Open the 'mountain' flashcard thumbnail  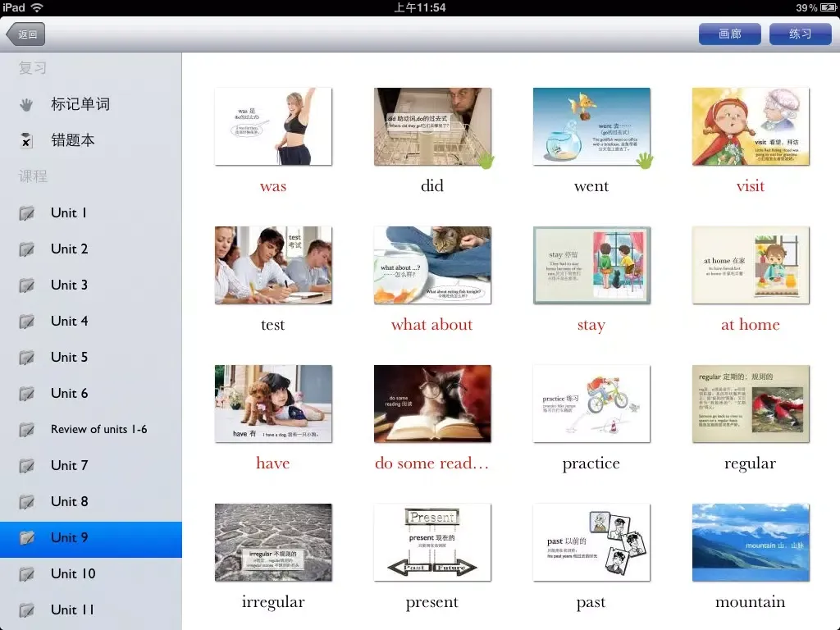click(751, 543)
